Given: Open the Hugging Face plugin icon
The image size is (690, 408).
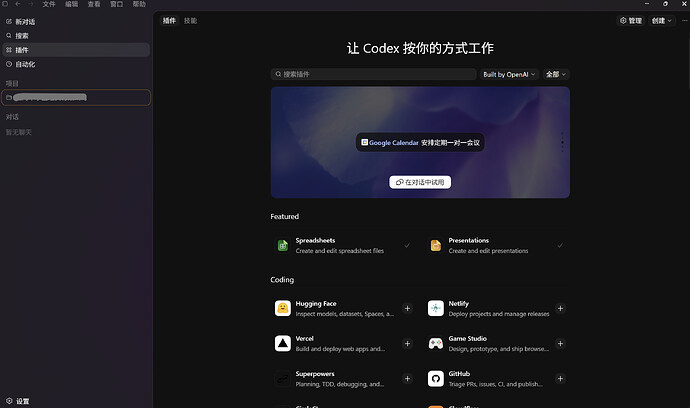Looking at the screenshot, I should pyautogui.click(x=283, y=309).
